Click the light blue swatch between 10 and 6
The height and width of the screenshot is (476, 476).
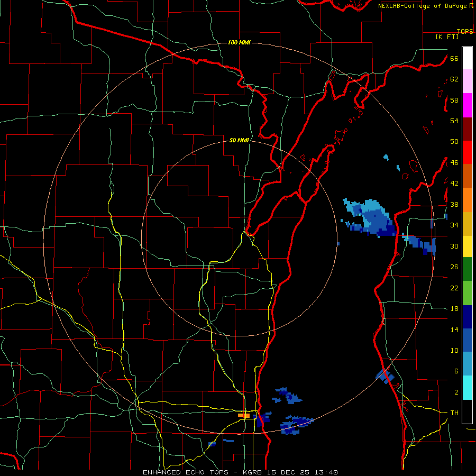click(467, 364)
